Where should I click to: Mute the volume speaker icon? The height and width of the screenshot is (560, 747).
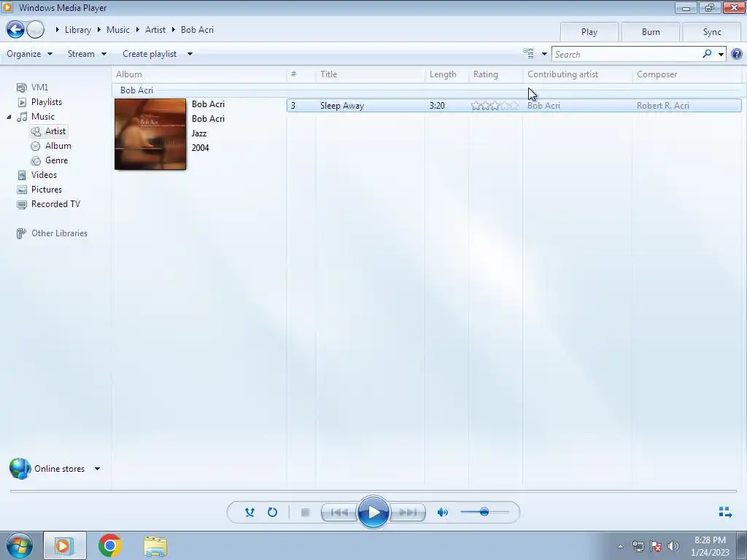click(x=443, y=513)
